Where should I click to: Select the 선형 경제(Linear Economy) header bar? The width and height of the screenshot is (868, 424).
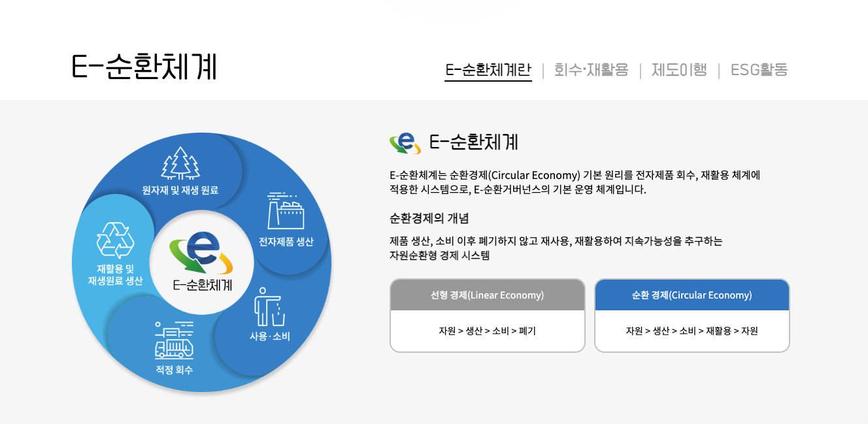click(488, 295)
